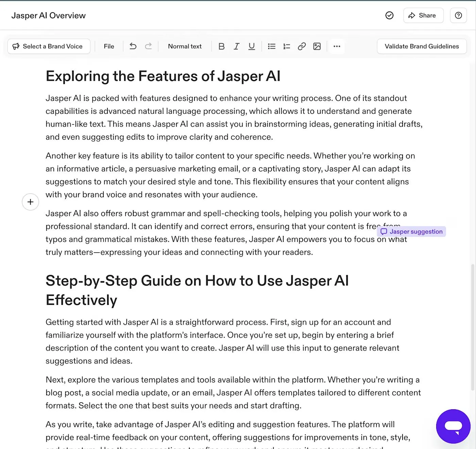The height and width of the screenshot is (449, 476).
Task: Insert an image via the toolbar icon
Action: pyautogui.click(x=317, y=46)
